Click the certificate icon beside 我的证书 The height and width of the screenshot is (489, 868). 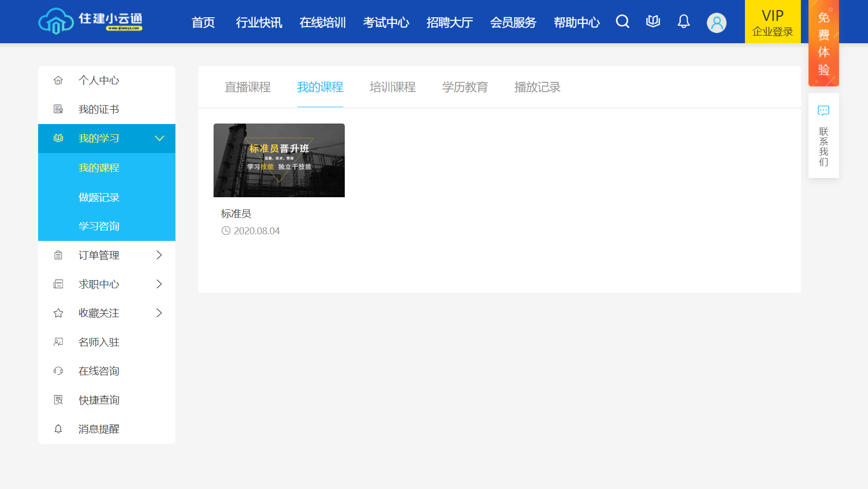click(58, 109)
